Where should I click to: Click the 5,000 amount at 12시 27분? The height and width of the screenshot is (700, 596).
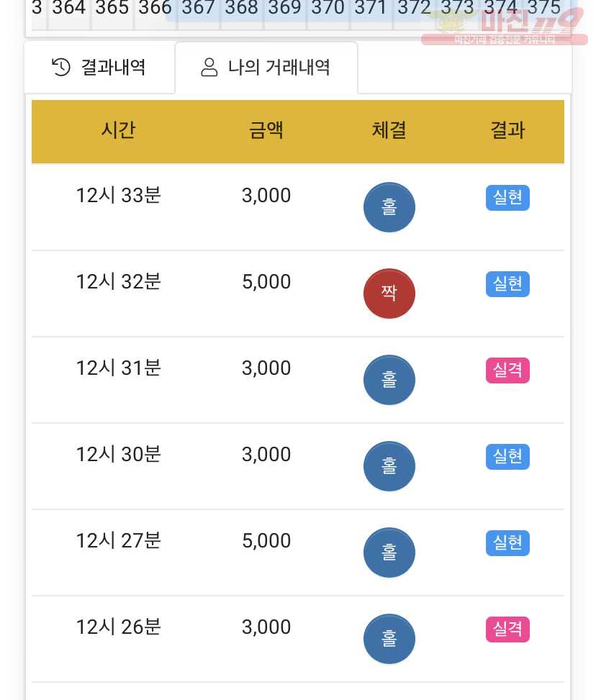coord(266,540)
